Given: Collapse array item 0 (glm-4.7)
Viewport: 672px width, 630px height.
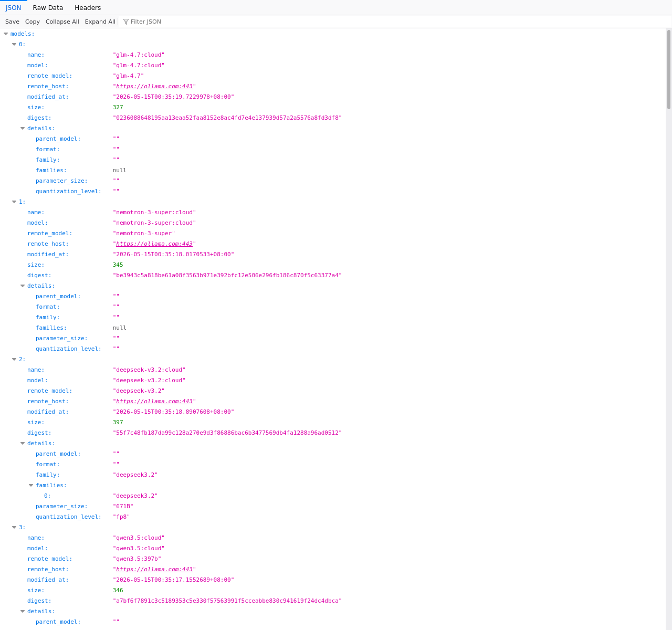Looking at the screenshot, I should point(14,44).
